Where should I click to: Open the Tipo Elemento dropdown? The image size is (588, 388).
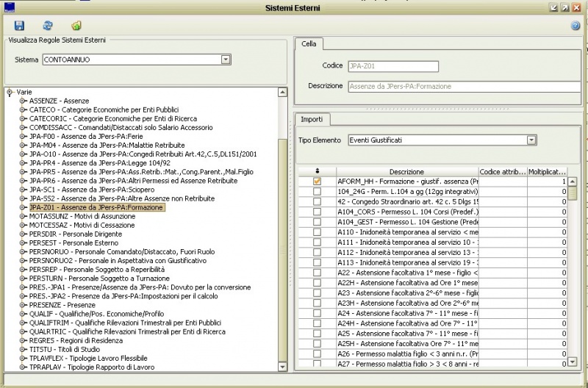pos(531,140)
